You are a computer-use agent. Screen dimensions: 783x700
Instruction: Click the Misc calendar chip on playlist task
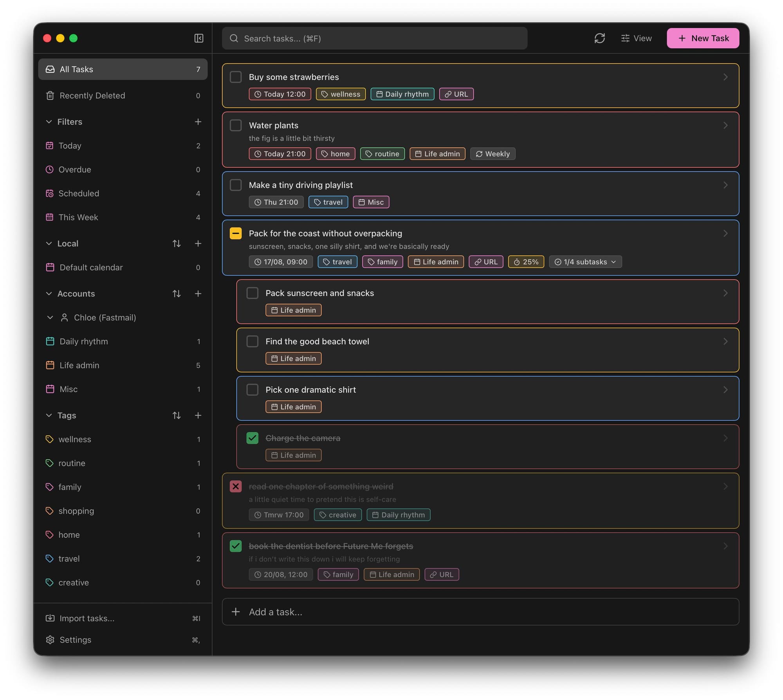tap(371, 202)
